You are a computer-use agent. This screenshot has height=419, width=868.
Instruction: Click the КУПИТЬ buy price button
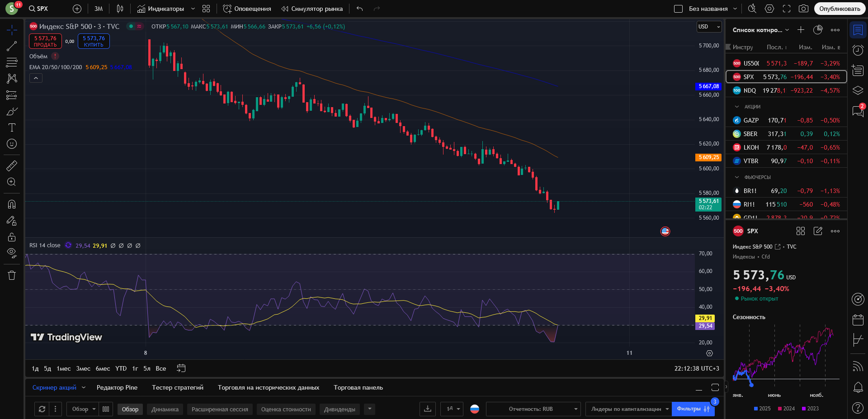coord(94,41)
